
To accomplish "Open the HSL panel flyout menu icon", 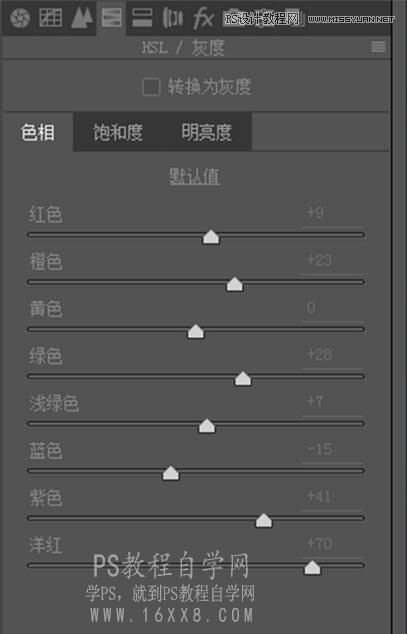I will pos(378,47).
